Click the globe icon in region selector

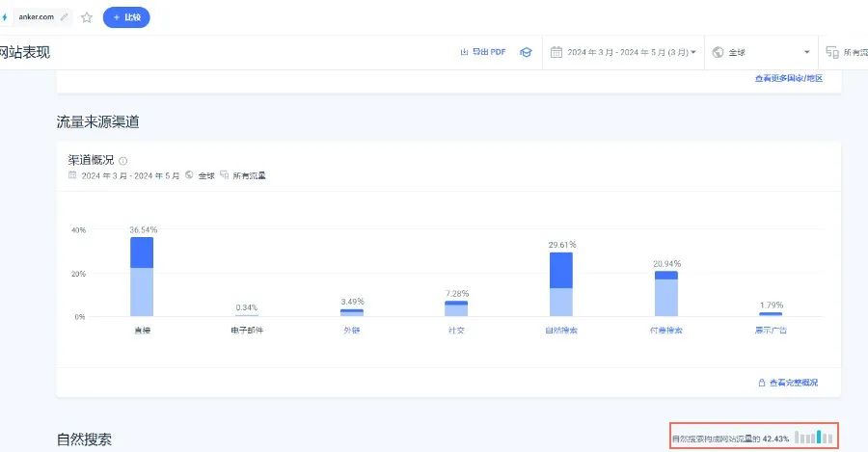pos(718,52)
